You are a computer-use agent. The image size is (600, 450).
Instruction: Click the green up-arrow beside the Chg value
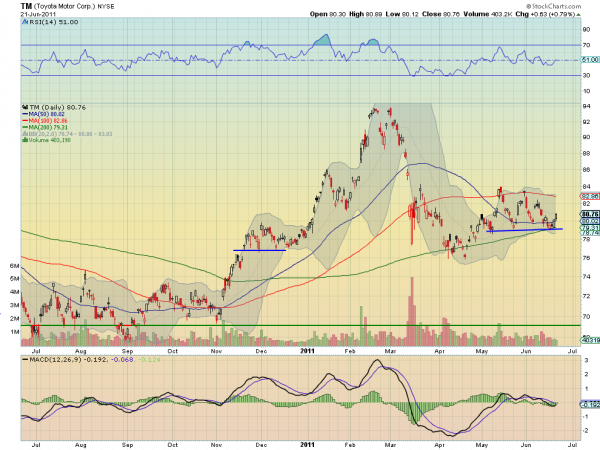tap(579, 15)
